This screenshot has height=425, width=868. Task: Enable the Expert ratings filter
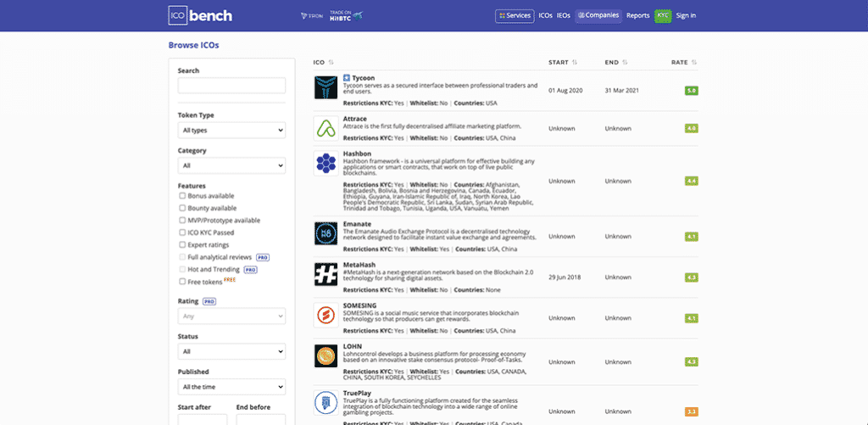click(182, 245)
